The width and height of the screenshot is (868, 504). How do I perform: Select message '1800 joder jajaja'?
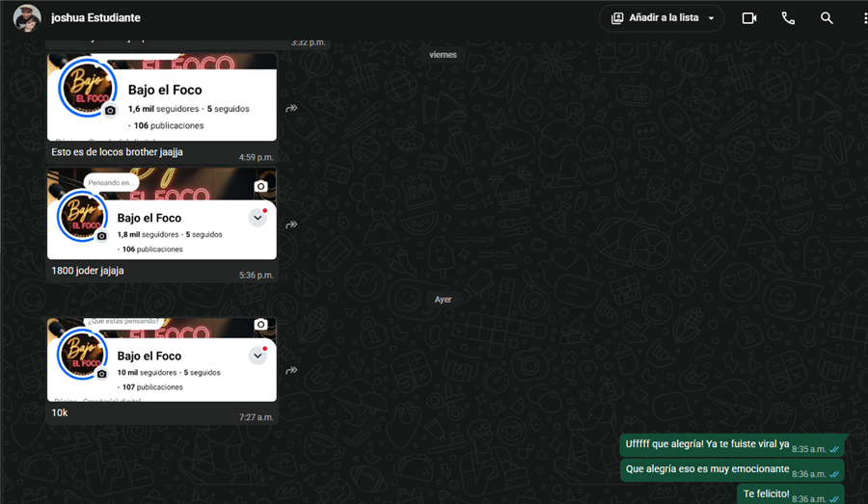[88, 271]
